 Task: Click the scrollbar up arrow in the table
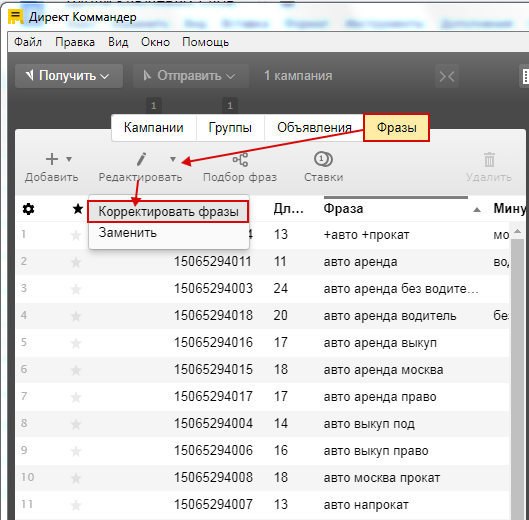(518, 231)
